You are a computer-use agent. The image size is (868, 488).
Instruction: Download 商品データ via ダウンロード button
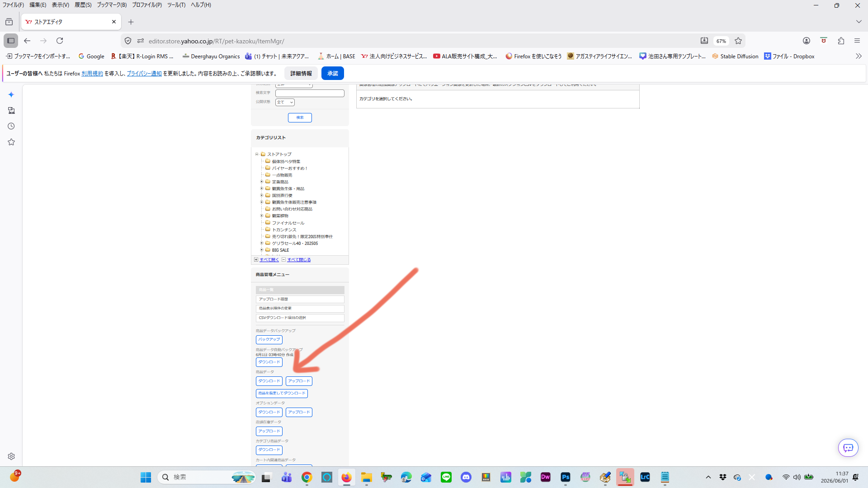pyautogui.click(x=269, y=381)
